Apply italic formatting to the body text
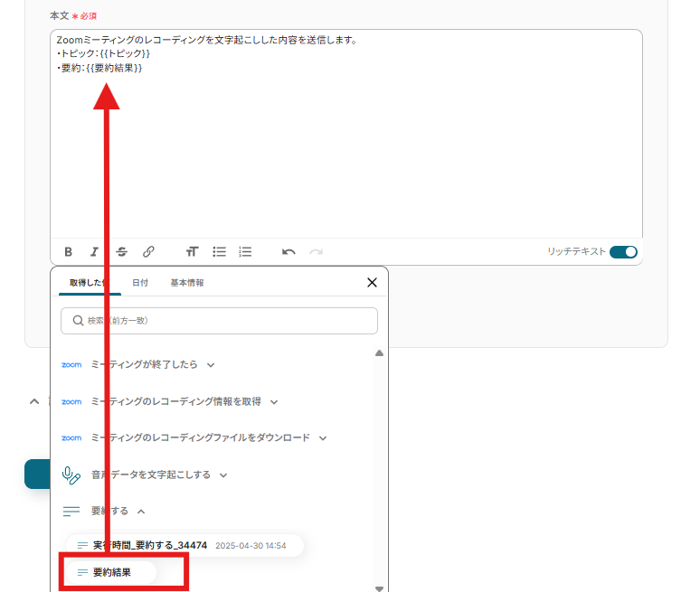Viewport: 700px width, 592px height. coord(94,252)
